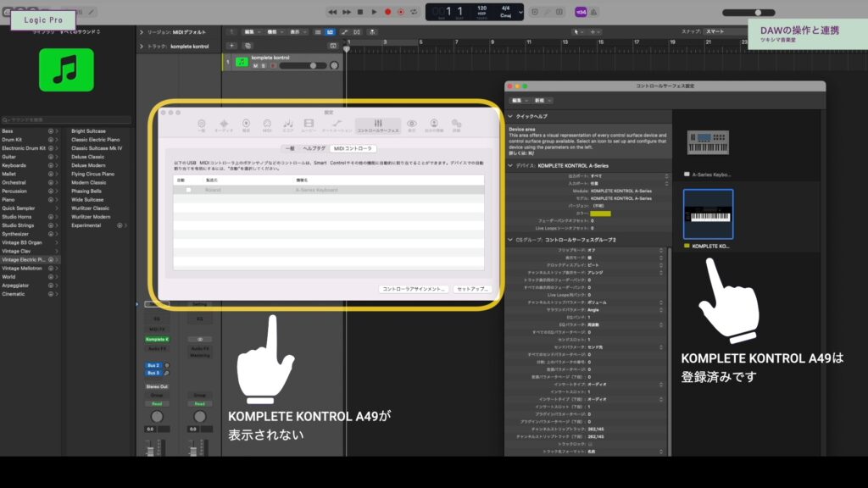Choose the Bright Suitcase patch

(88, 131)
